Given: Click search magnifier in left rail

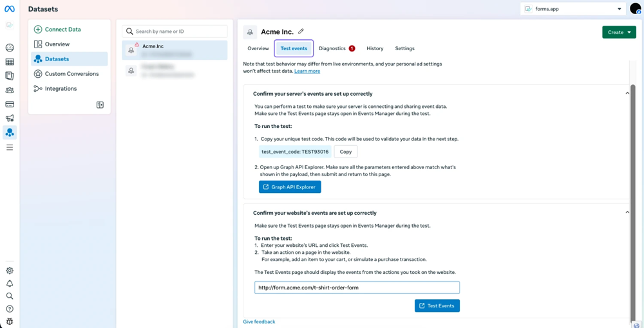Looking at the screenshot, I should [x=10, y=296].
